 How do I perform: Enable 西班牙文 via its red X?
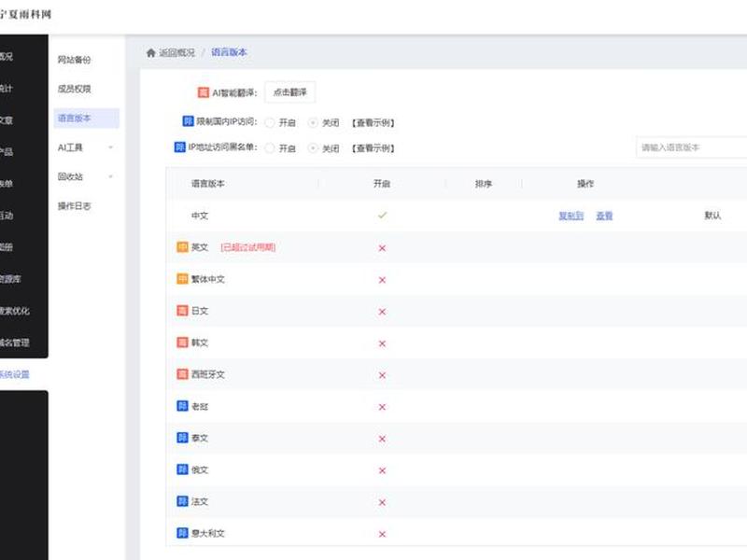tap(382, 375)
